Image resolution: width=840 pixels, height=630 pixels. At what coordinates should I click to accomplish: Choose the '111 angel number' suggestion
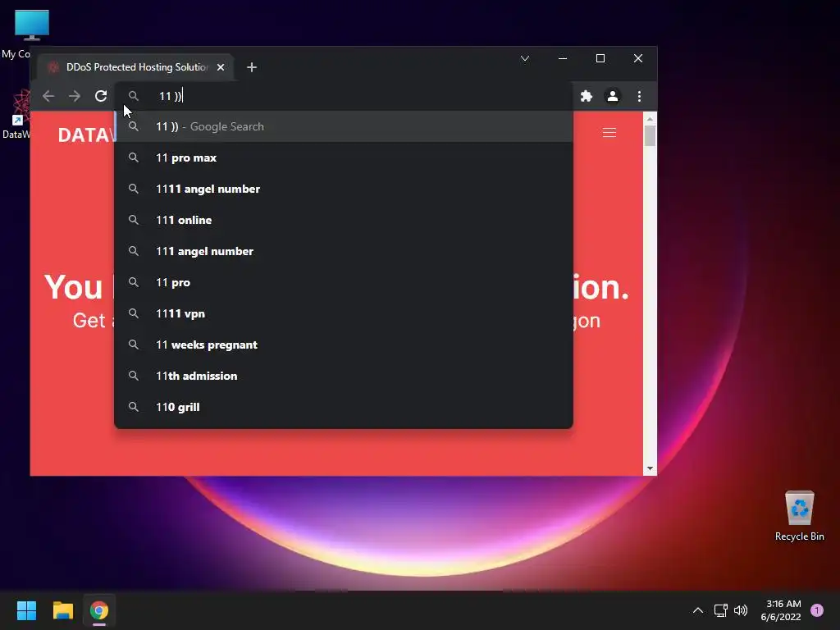[344, 251]
